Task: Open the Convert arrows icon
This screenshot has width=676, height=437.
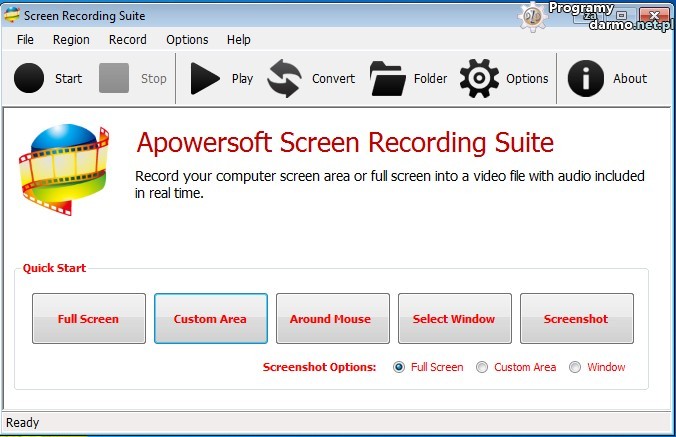Action: tap(285, 78)
